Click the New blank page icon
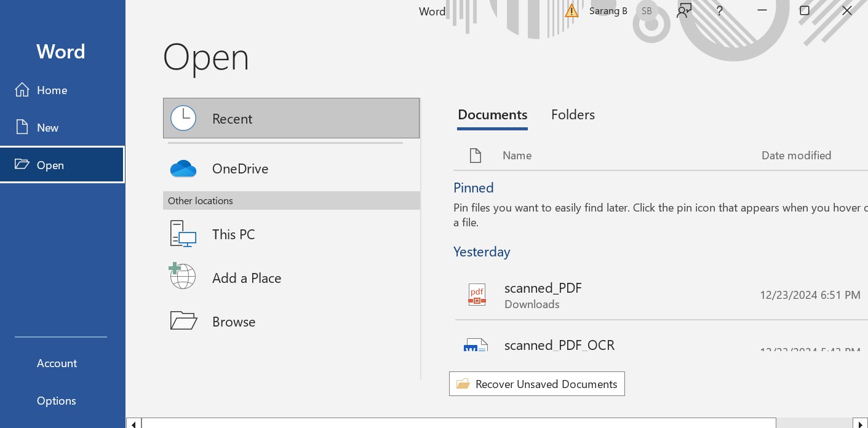The height and width of the screenshot is (428, 868). 22,127
